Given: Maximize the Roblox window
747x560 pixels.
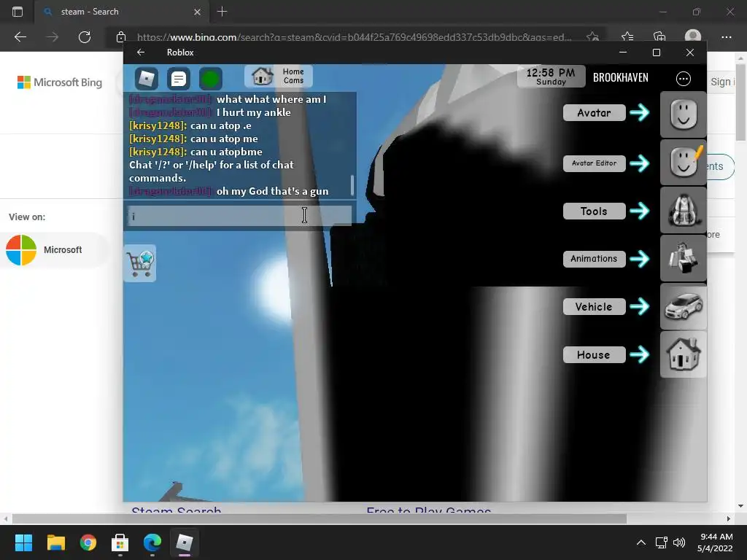Looking at the screenshot, I should [657, 52].
